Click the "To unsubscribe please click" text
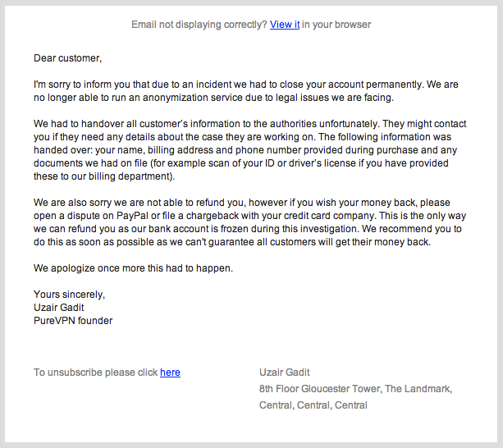 [x=95, y=373]
